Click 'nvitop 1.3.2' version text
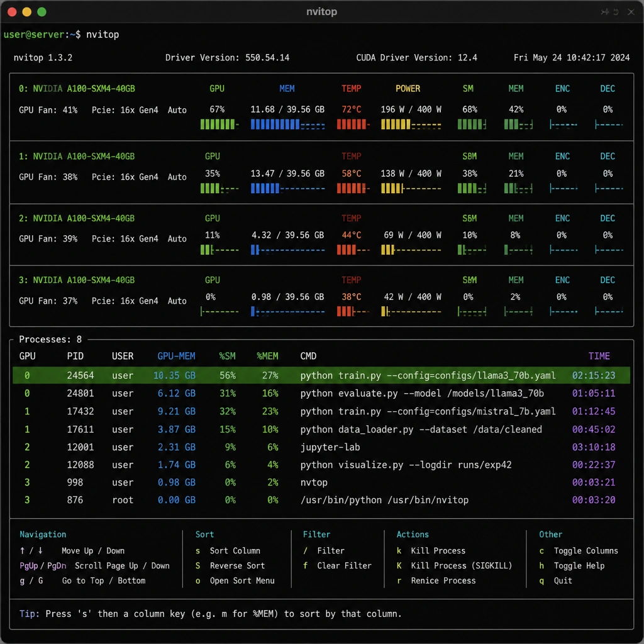644x644 pixels. pyautogui.click(x=43, y=57)
